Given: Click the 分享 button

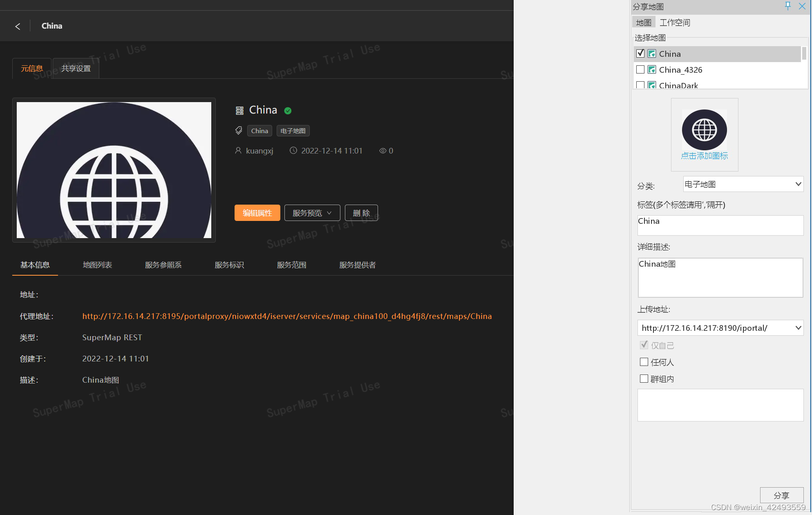Looking at the screenshot, I should point(782,495).
